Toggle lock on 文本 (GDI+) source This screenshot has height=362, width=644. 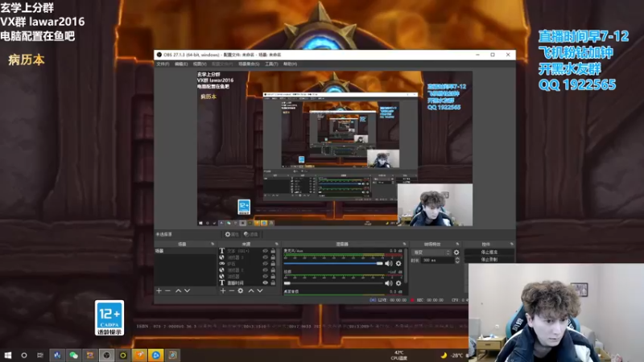(x=273, y=251)
